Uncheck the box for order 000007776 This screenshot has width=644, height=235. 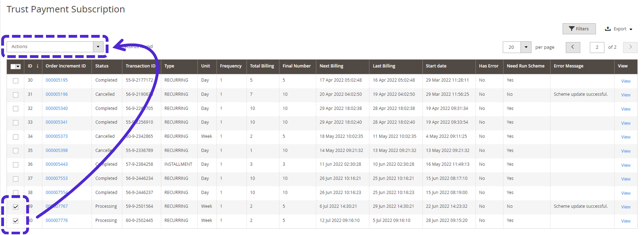[16, 221]
